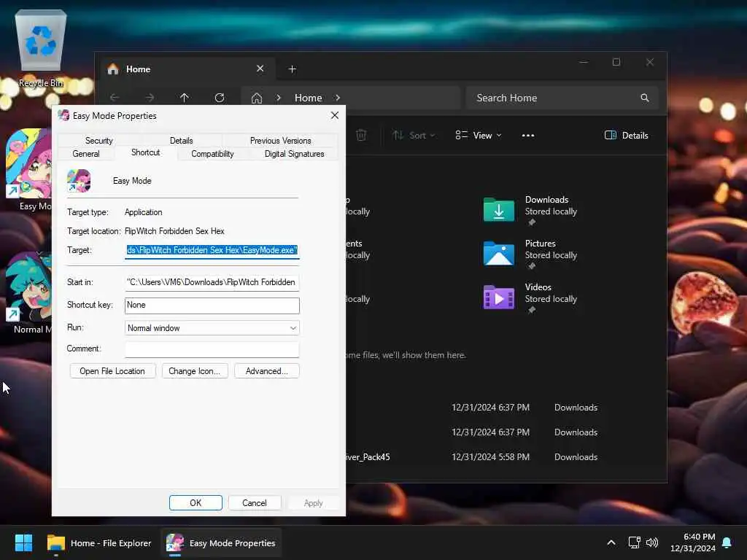Click the first 12/31/2024 6:37 PM entry
Image resolution: width=747 pixels, height=560 pixels.
[491, 407]
